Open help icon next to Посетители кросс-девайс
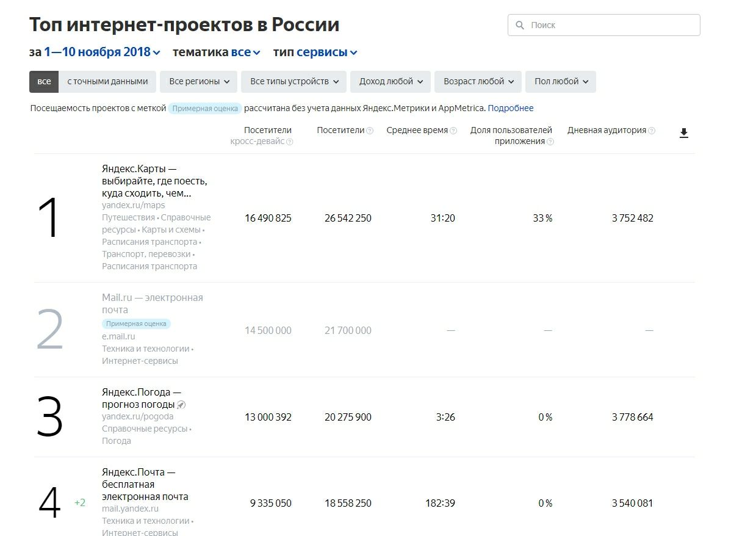The width and height of the screenshot is (756, 536). tap(290, 142)
